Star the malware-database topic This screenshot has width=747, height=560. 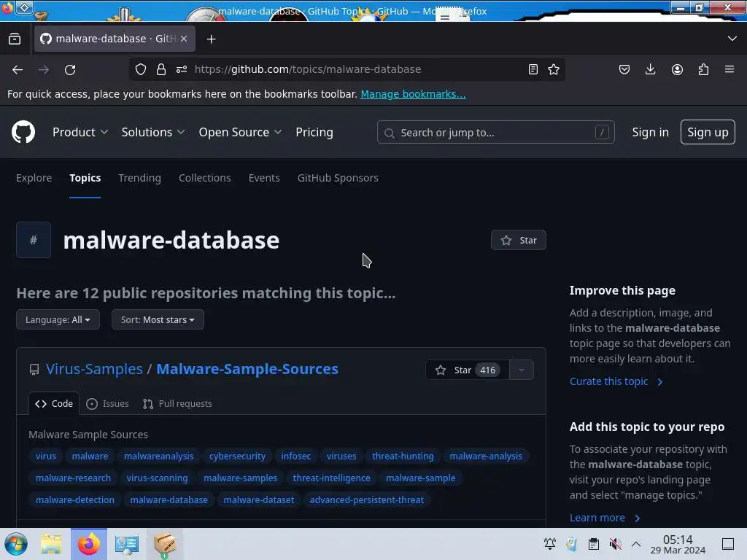coord(519,240)
